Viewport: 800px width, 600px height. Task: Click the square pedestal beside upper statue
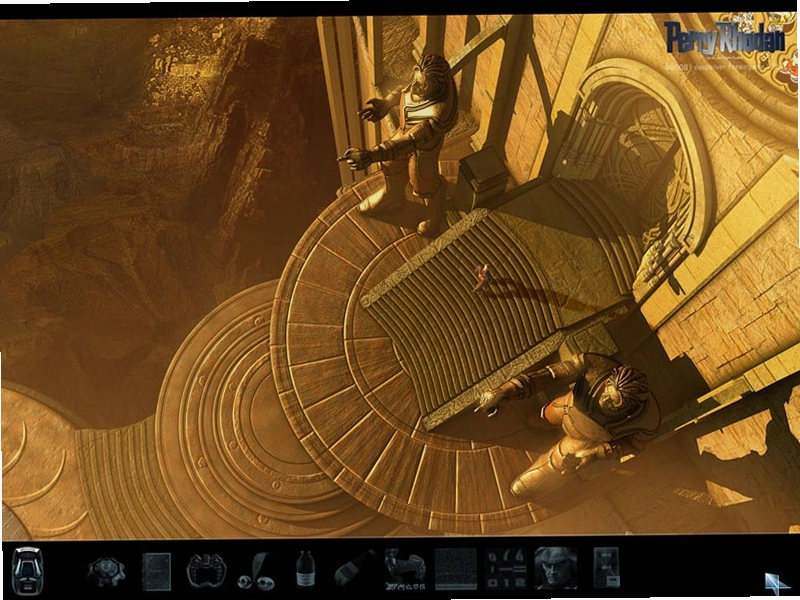click(483, 177)
